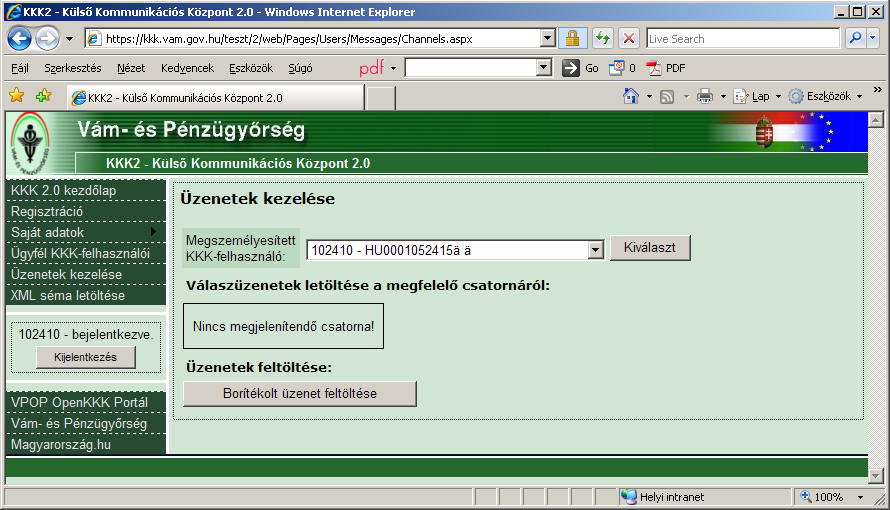Image resolution: width=890 pixels, height=510 pixels.
Task: Click the Print icon
Action: [x=704, y=96]
